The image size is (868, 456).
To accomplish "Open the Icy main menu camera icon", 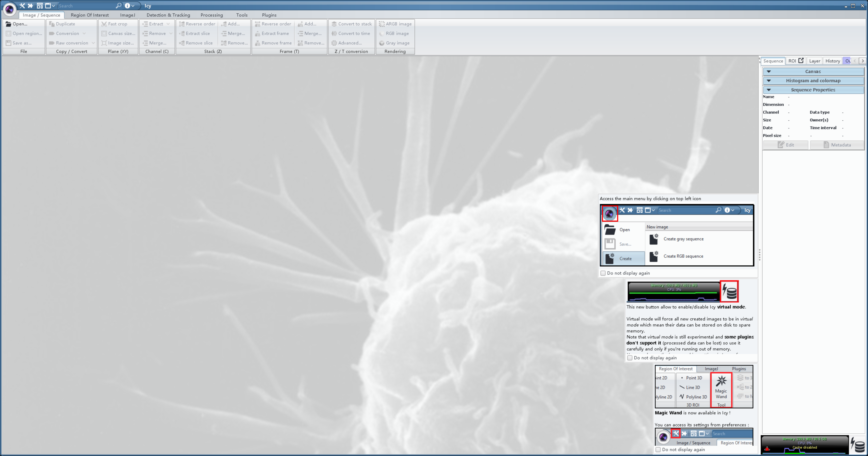I will [9, 9].
